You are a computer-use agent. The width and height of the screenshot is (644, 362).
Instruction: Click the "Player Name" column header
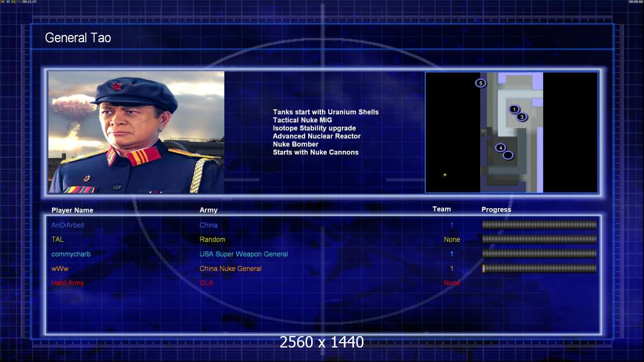pyautogui.click(x=72, y=211)
